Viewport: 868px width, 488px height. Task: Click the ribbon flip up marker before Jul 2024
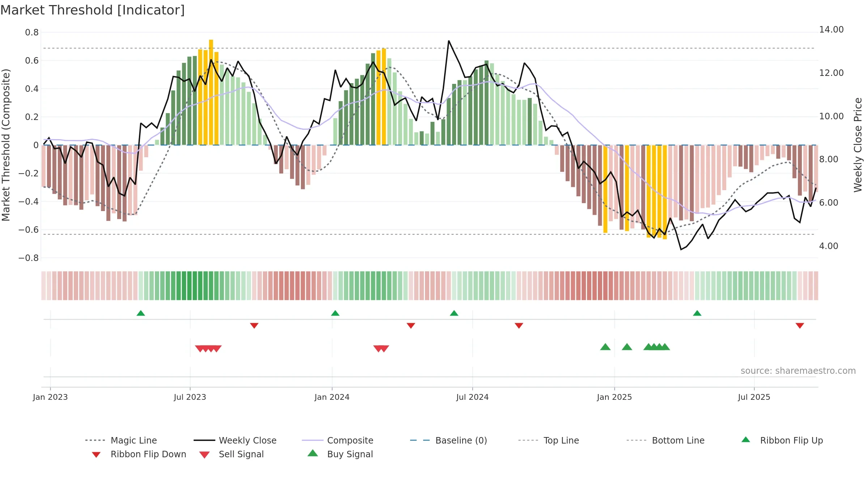[x=454, y=313]
